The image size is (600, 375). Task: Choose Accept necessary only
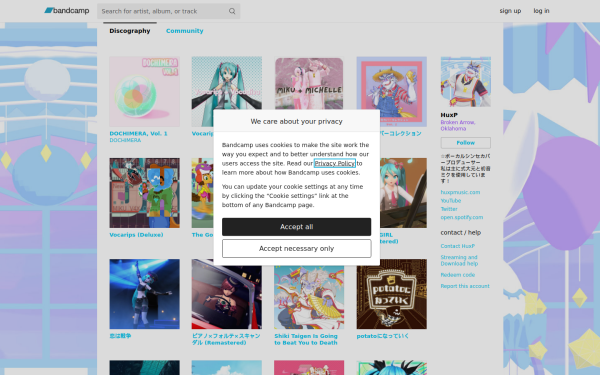(297, 248)
